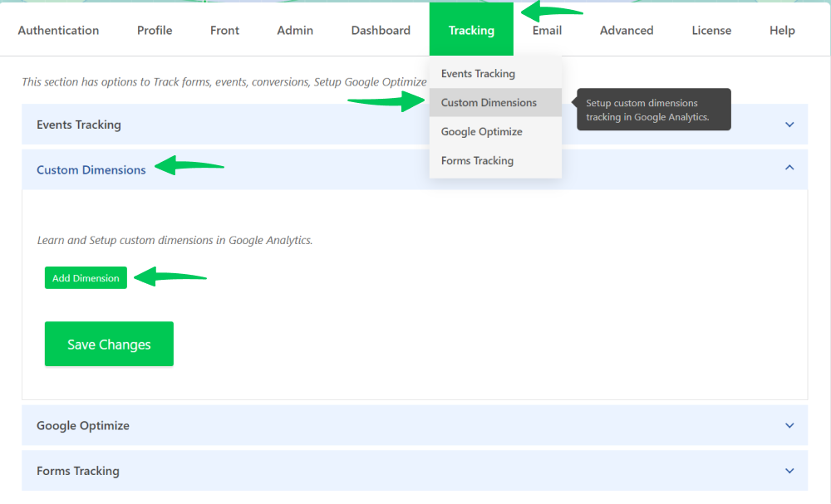Choose Events Tracking from the dropdown menu
This screenshot has height=504, width=831.
pos(478,74)
